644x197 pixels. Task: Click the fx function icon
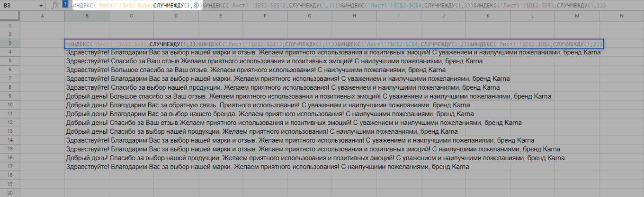point(55,6)
